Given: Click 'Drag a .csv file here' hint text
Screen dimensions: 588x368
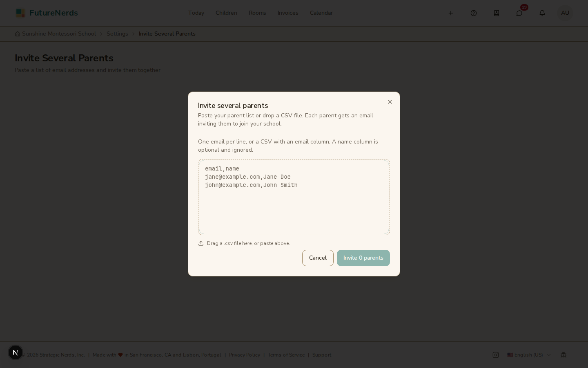Looking at the screenshot, I should (248, 243).
